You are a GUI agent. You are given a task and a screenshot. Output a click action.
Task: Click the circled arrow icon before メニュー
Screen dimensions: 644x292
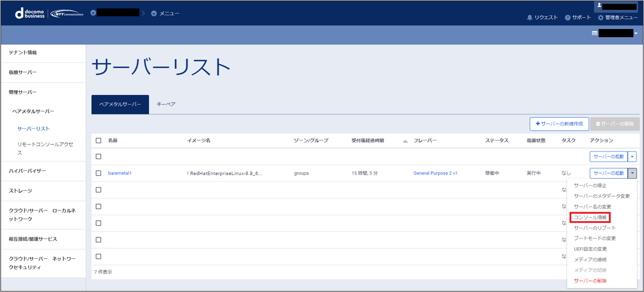click(x=154, y=13)
